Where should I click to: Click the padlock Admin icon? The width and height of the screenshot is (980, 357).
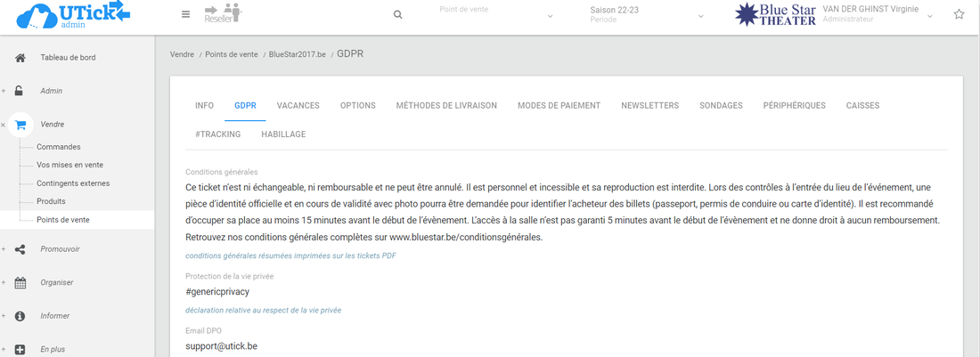20,91
